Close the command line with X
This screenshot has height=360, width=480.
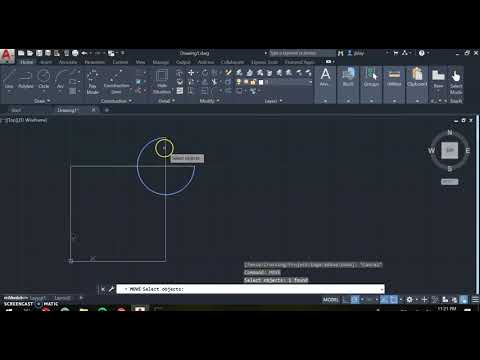click(103, 289)
